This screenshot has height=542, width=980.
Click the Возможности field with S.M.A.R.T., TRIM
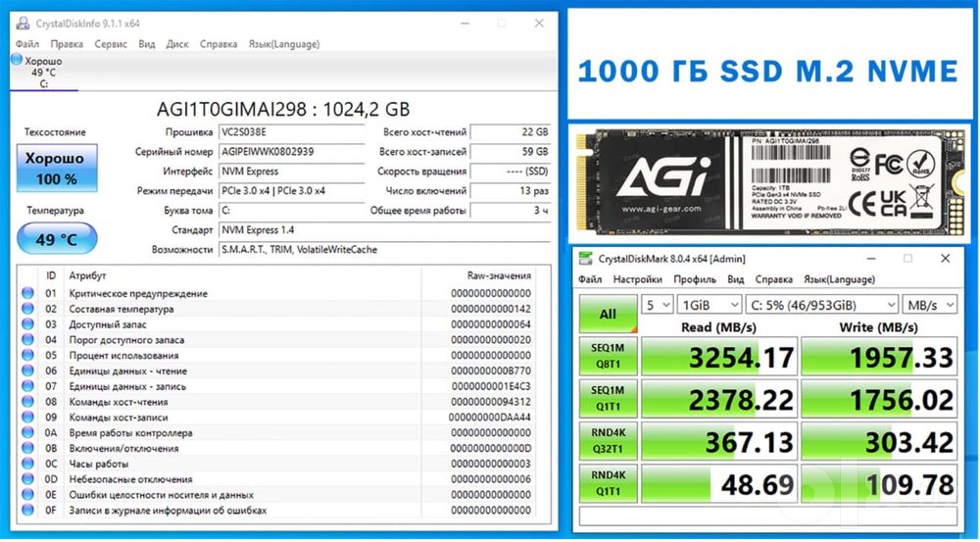click(x=384, y=249)
